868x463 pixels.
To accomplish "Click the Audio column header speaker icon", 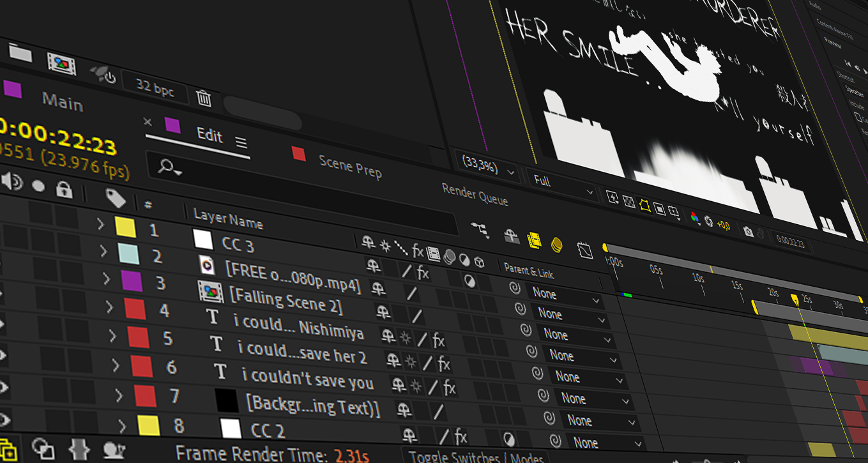I will coord(12,182).
